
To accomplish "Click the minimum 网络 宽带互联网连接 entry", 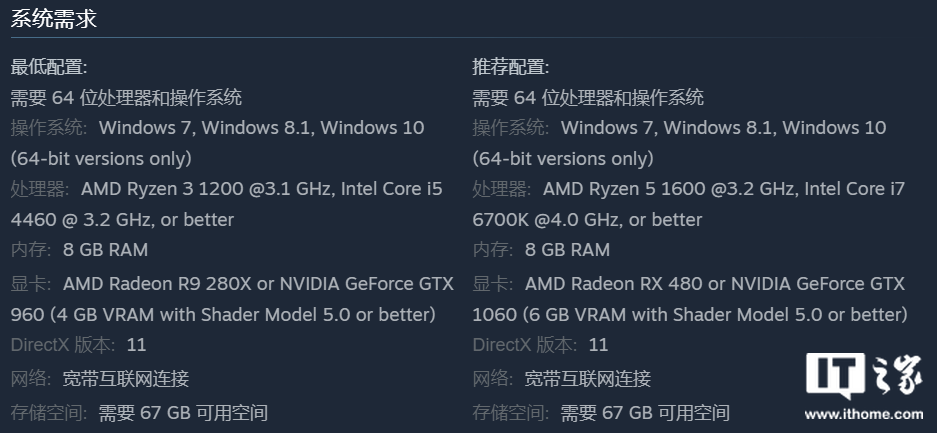I will click(x=100, y=379).
